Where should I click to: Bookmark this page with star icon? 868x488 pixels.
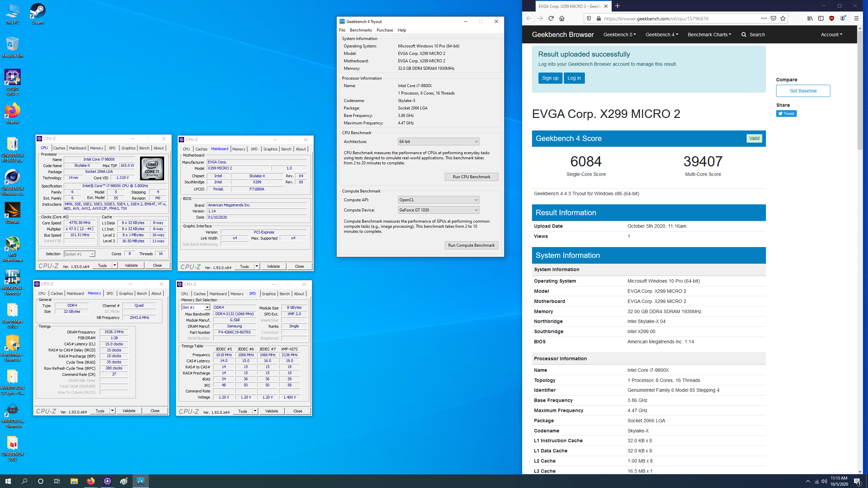tap(783, 18)
